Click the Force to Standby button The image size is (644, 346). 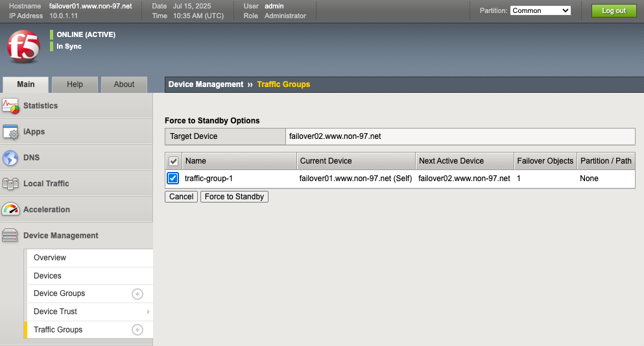[235, 197]
